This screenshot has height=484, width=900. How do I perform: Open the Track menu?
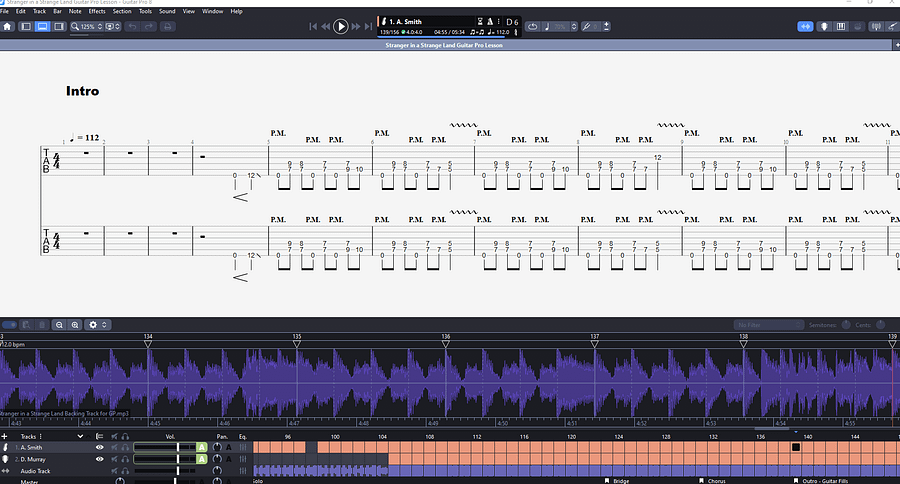pos(39,11)
